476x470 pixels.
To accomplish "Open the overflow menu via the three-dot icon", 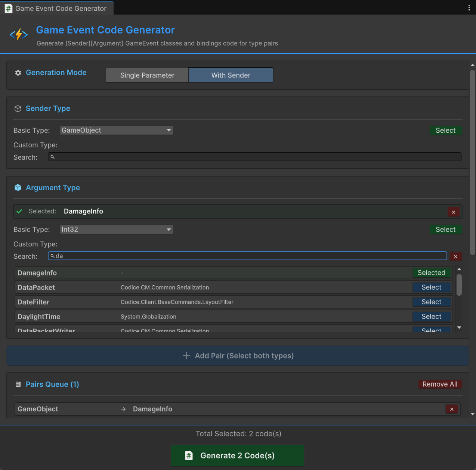I will pyautogui.click(x=469, y=7).
